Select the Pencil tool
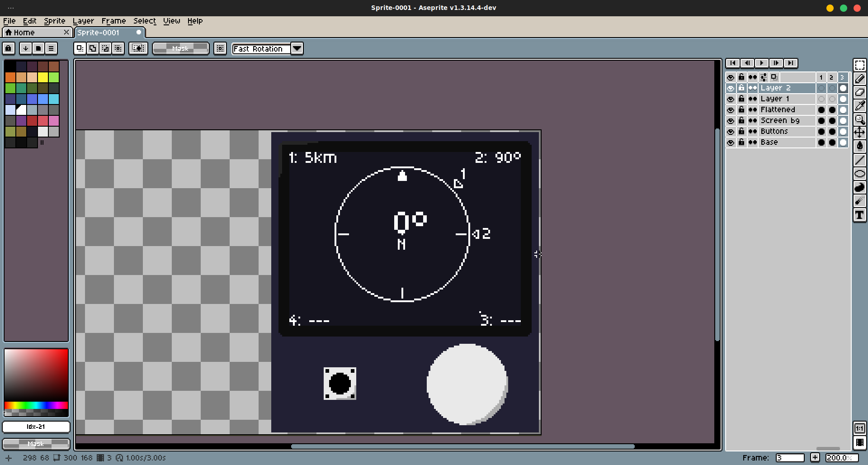868x465 pixels. coord(859,78)
